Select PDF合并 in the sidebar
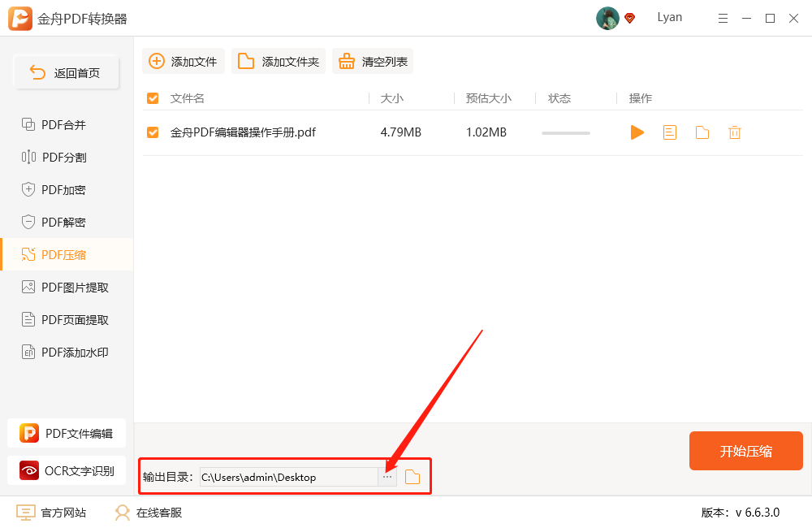 click(67, 125)
